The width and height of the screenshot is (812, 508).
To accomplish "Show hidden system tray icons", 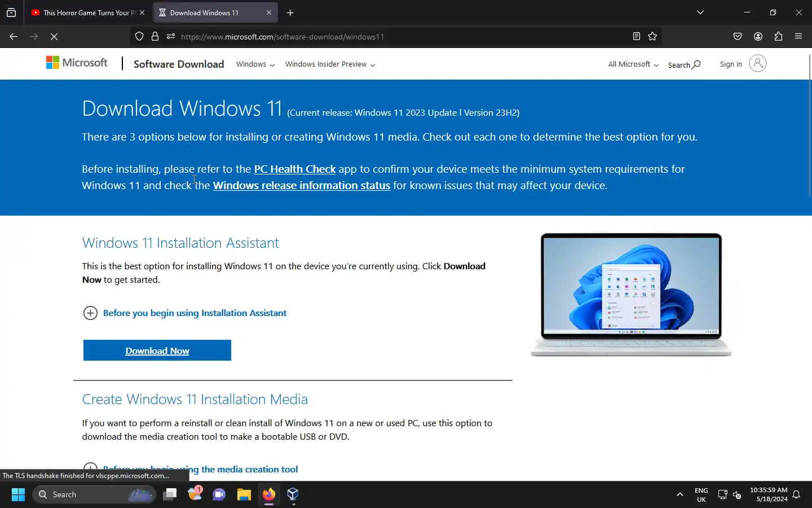I will pos(680,494).
